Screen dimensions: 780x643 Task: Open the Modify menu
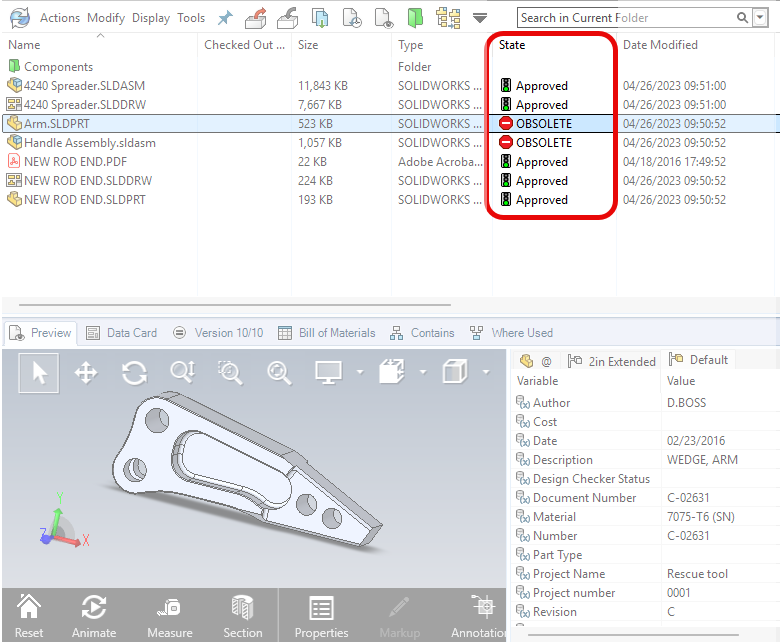(x=106, y=18)
